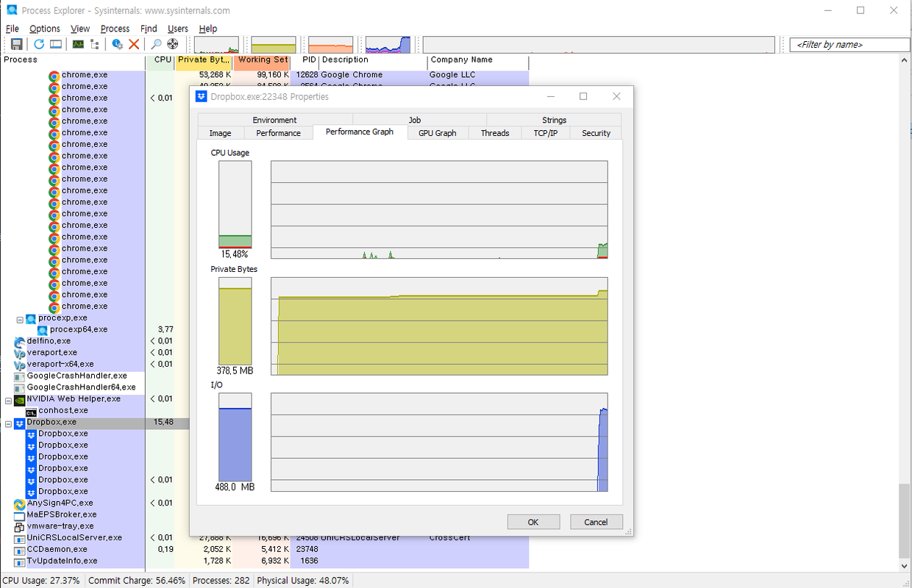Open Properties via the gear toolbar icon
This screenshot has width=912, height=588.
117,44
